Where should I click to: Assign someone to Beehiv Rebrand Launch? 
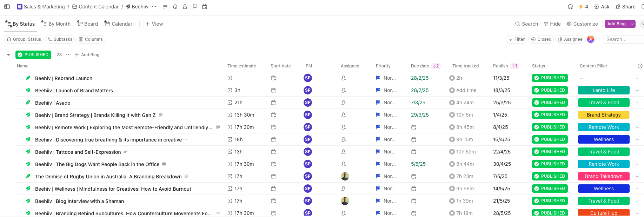tap(344, 78)
